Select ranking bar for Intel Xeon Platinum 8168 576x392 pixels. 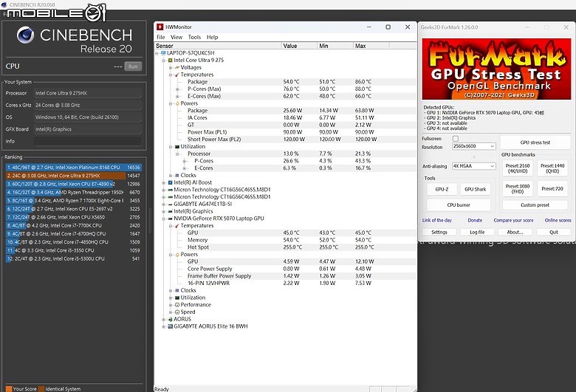73,168
